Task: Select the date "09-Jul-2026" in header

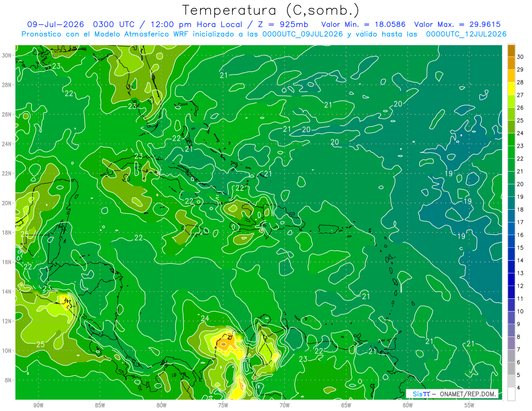Action: (x=56, y=24)
